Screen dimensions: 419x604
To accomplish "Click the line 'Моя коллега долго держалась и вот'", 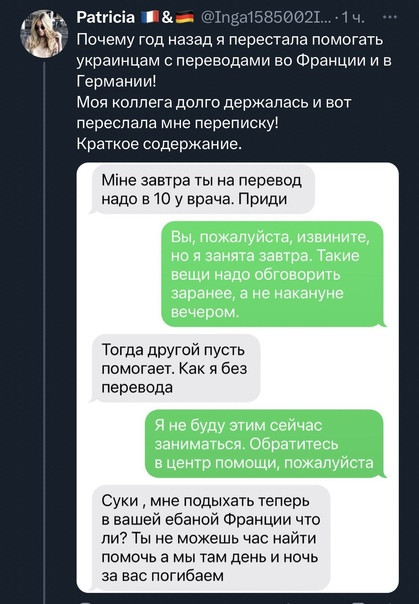I will pyautogui.click(x=214, y=102).
